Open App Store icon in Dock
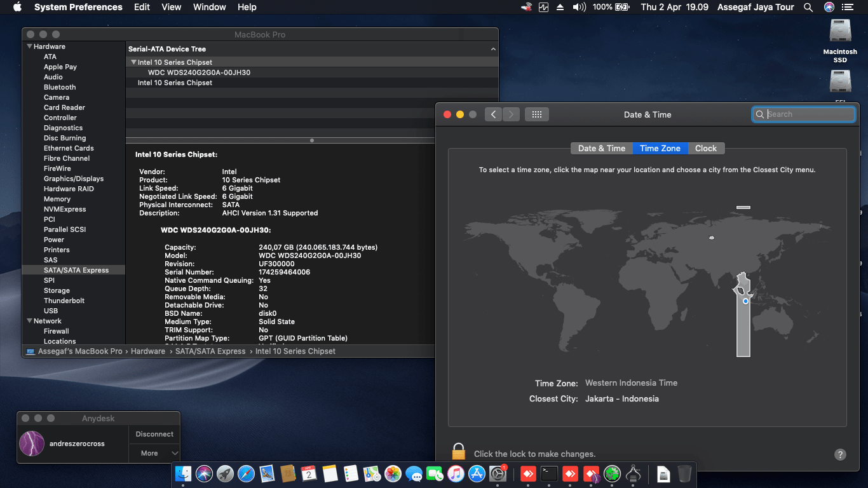 pyautogui.click(x=477, y=473)
